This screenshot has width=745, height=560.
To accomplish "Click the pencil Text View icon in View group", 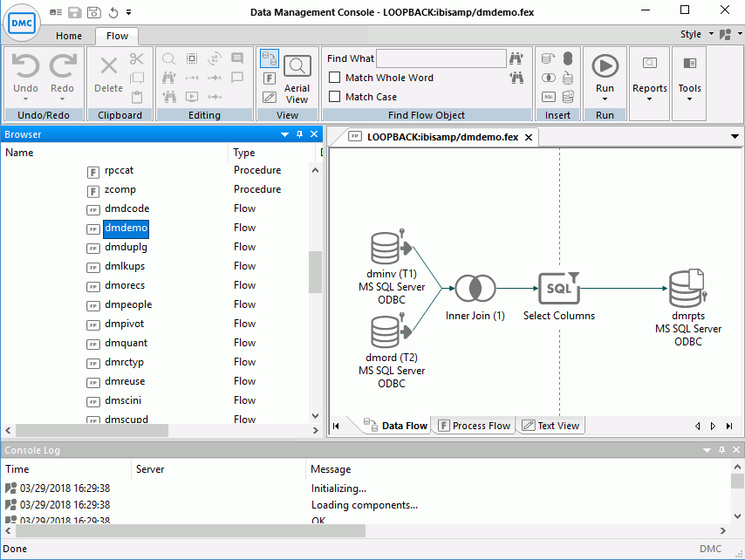I will (270, 98).
